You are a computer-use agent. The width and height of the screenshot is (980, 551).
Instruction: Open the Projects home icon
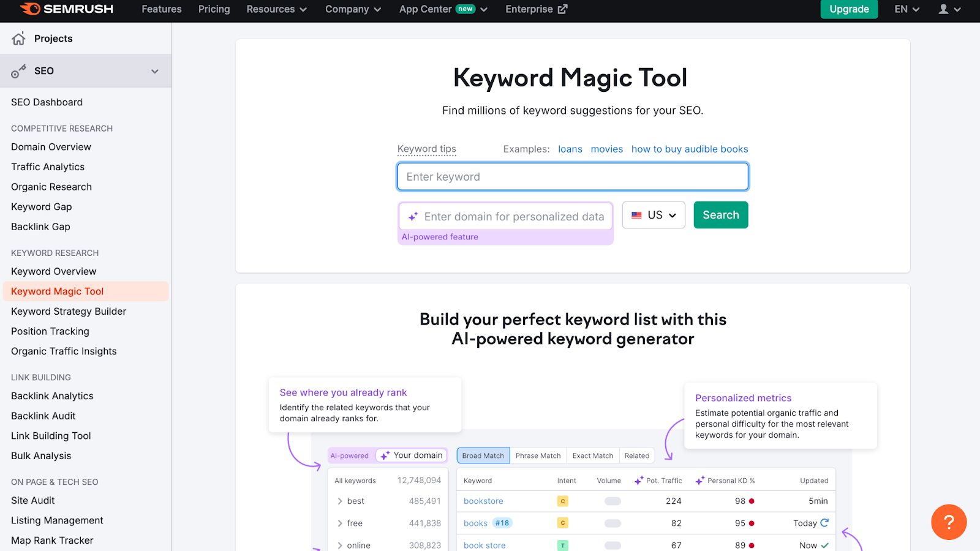tap(18, 39)
